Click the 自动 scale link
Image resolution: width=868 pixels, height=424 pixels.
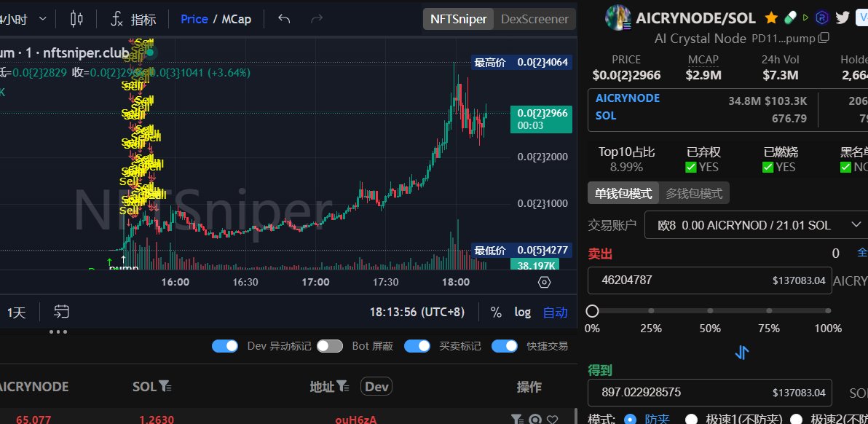click(554, 312)
